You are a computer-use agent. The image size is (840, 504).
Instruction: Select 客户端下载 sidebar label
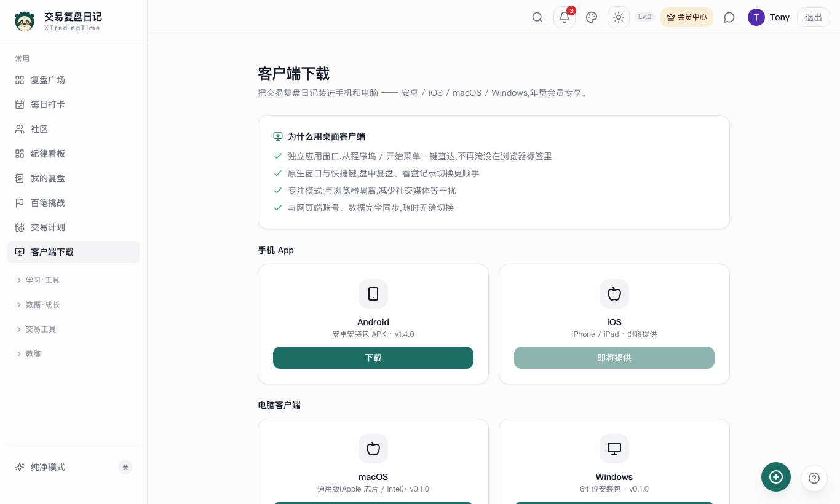click(x=52, y=252)
